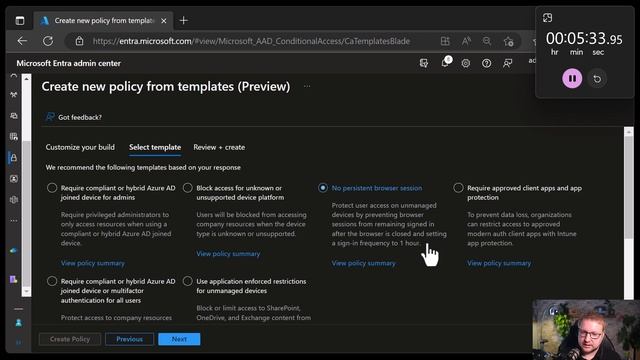The height and width of the screenshot is (360, 640).
Task: Add page to favorites star icon
Action: [x=509, y=41]
